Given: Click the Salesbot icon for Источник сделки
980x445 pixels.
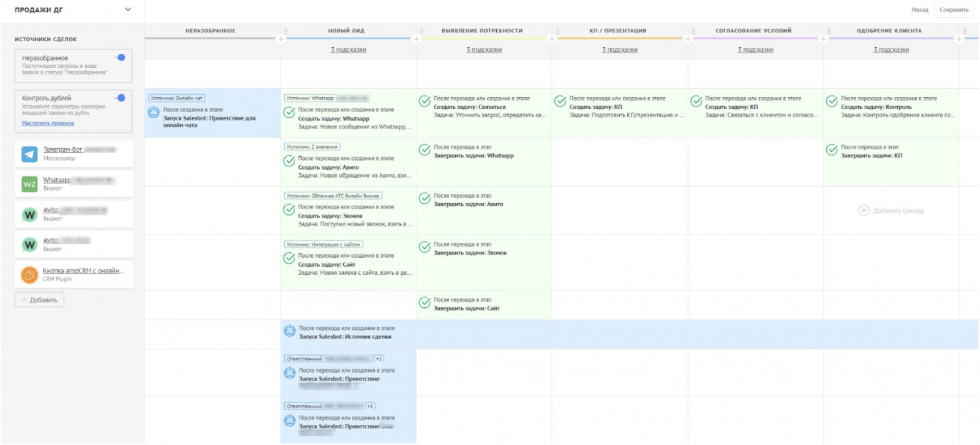Looking at the screenshot, I should 290,331.
